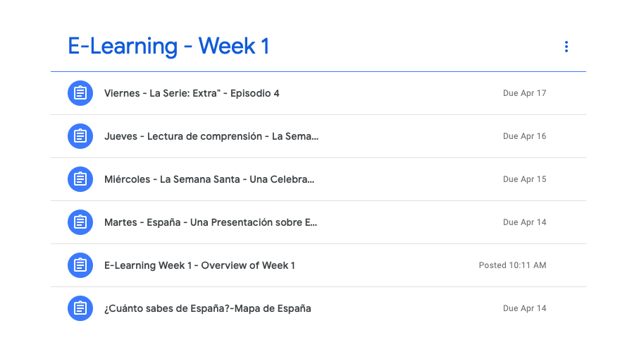Open E-Learning Week 1 - Overview of Week 1
Viewport: 644px width, 357px height.
pyautogui.click(x=199, y=265)
